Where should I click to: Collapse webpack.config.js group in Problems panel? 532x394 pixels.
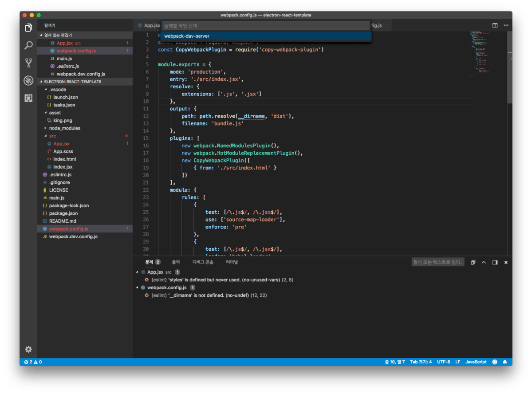tap(137, 288)
